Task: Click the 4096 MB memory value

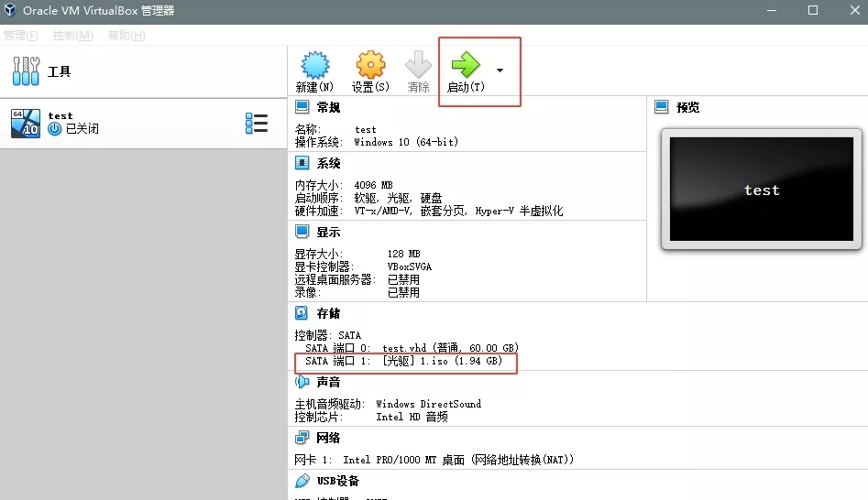Action: point(373,185)
